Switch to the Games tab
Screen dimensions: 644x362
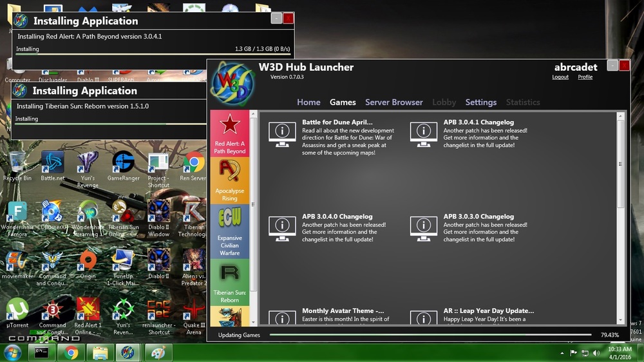[343, 102]
